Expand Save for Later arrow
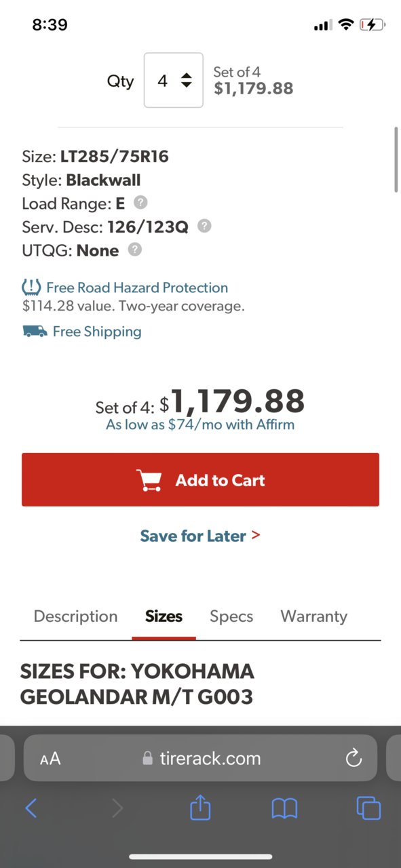Screen dimensions: 401x868 [256, 535]
